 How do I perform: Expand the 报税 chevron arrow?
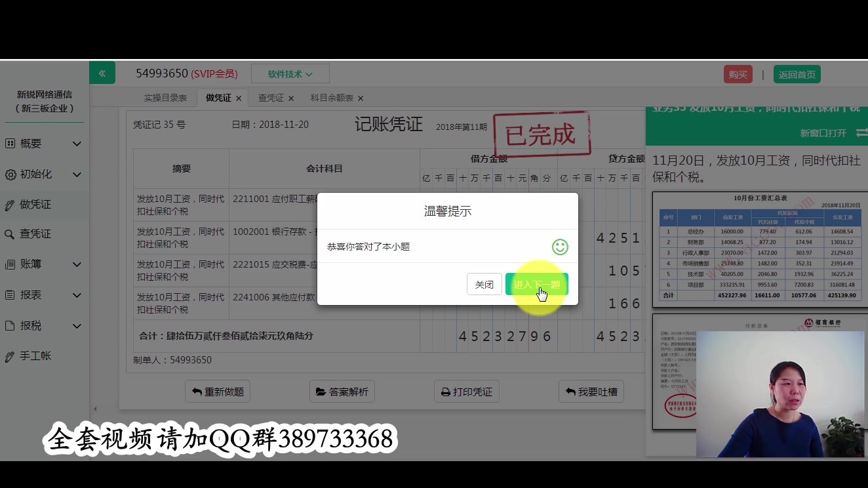coord(77,326)
